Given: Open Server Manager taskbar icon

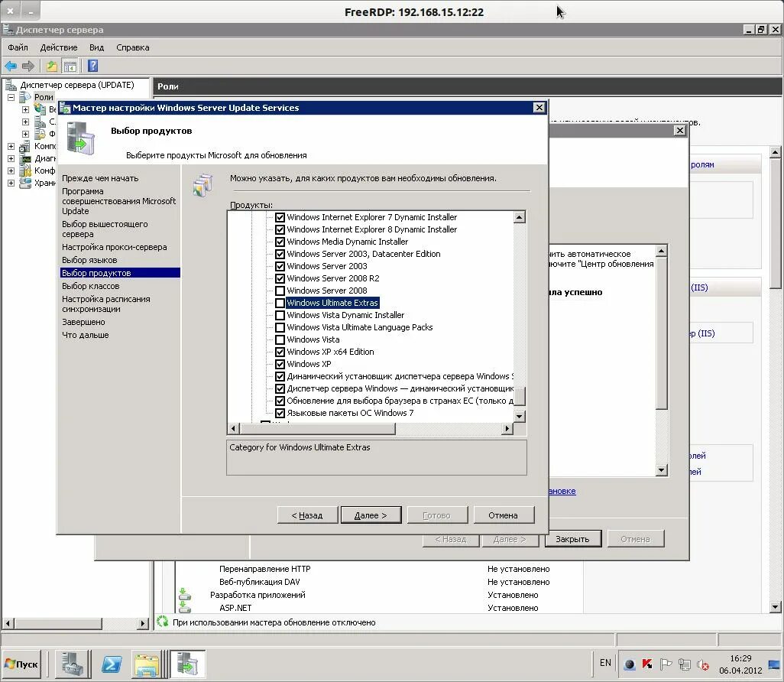Looking at the screenshot, I should pyautogui.click(x=73, y=664).
